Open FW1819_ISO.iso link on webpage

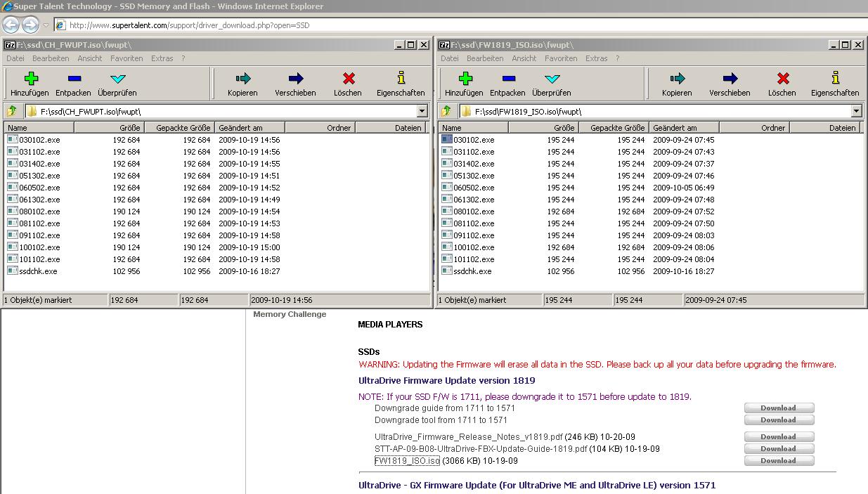pyautogui.click(x=407, y=461)
